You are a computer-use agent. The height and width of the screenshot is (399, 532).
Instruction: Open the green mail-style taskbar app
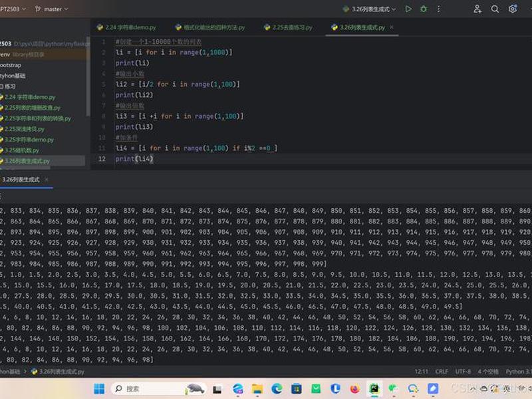click(316, 389)
